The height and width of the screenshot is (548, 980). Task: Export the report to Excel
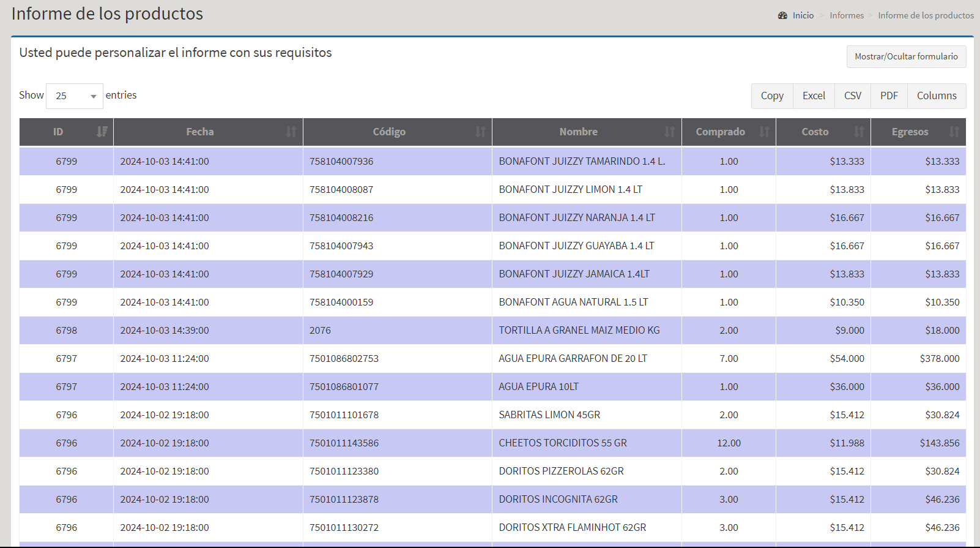tap(814, 96)
